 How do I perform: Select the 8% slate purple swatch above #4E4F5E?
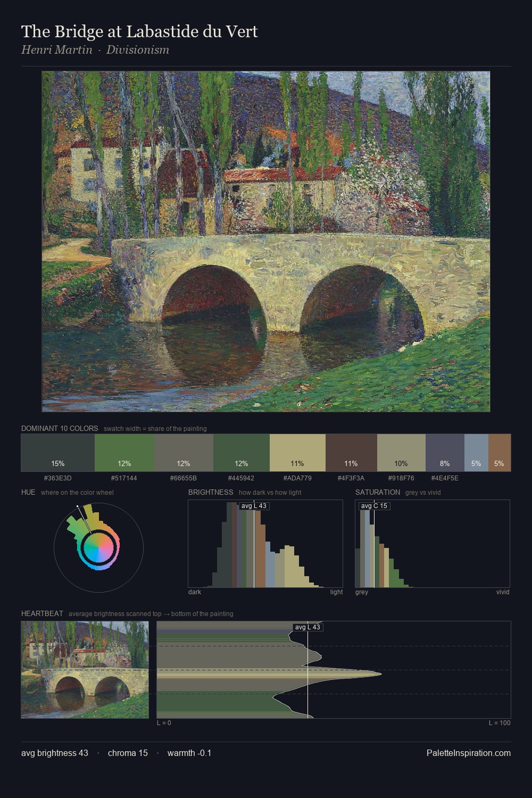pos(445,453)
